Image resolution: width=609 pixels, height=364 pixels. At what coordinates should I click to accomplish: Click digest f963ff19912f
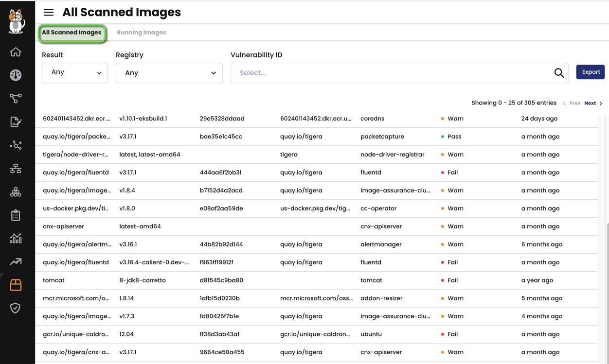(216, 262)
